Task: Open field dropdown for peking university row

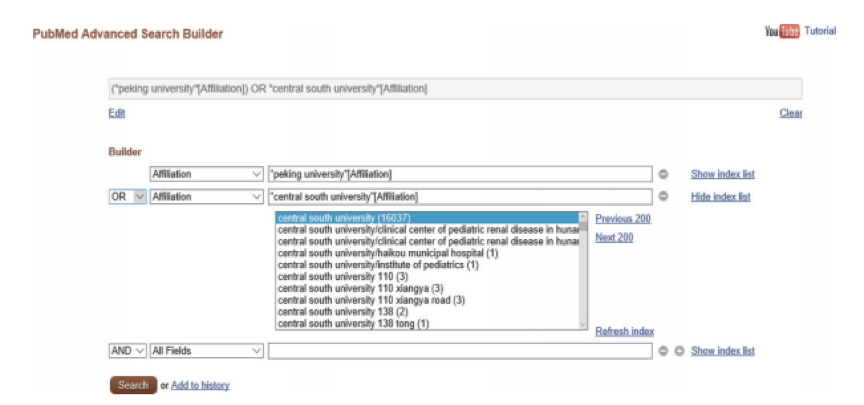Action: pyautogui.click(x=207, y=174)
